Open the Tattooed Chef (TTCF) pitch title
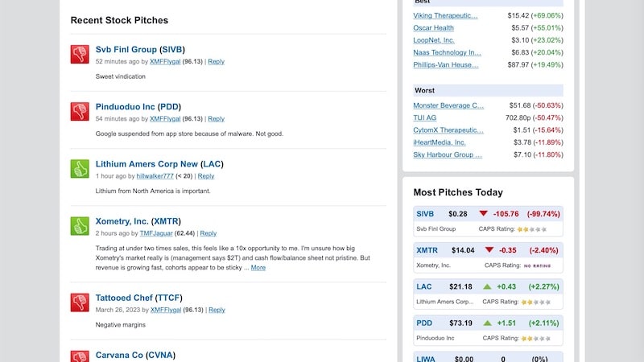 (x=138, y=298)
